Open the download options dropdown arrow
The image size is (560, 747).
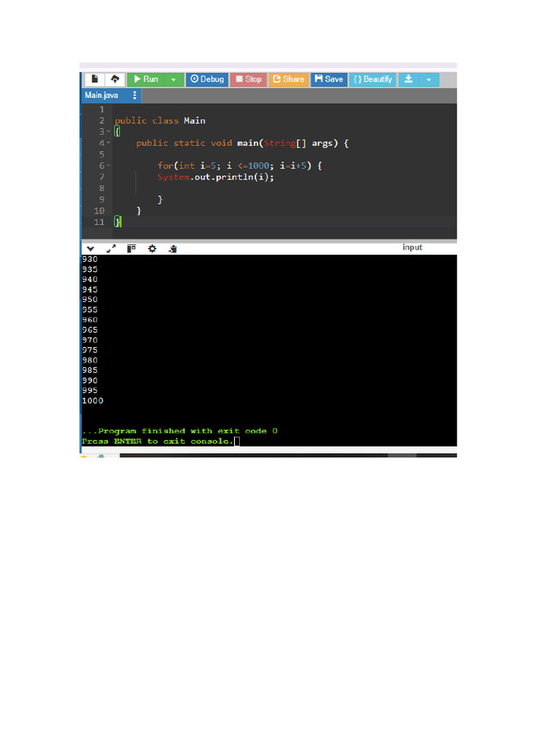429,80
